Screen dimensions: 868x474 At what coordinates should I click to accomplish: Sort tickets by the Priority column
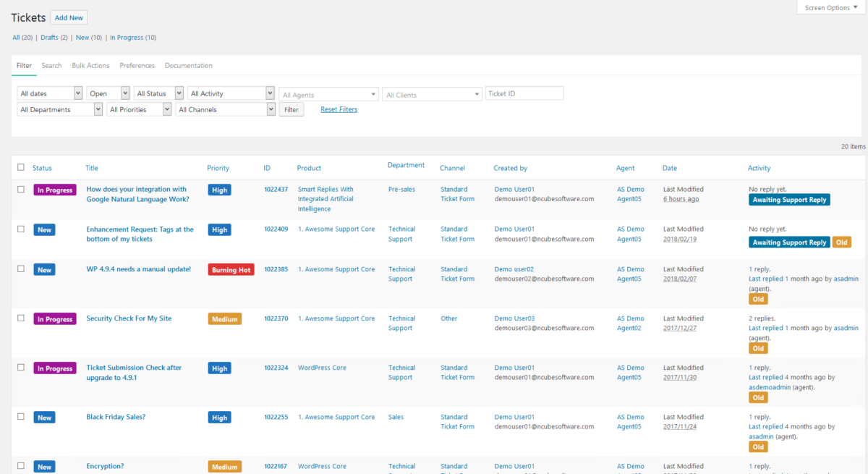(x=218, y=167)
